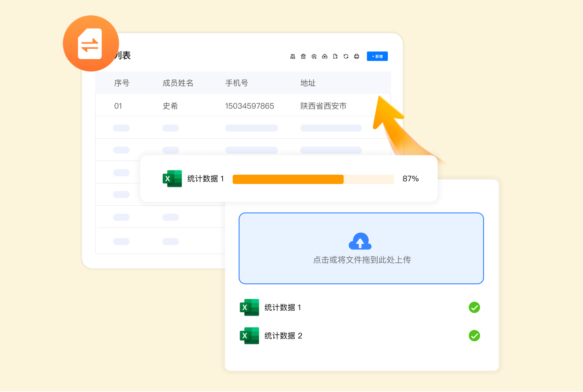
Task: Click the cloud upload toolbar icon
Action: pos(325,56)
